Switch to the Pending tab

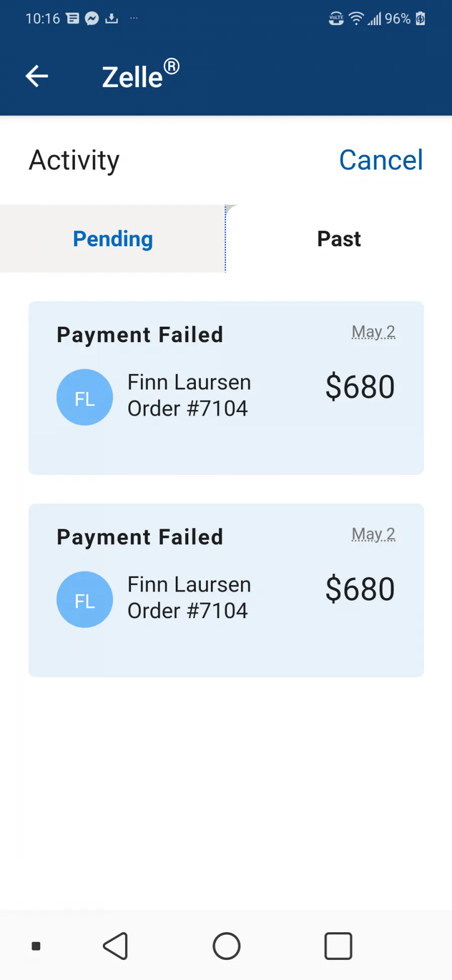pyautogui.click(x=112, y=239)
